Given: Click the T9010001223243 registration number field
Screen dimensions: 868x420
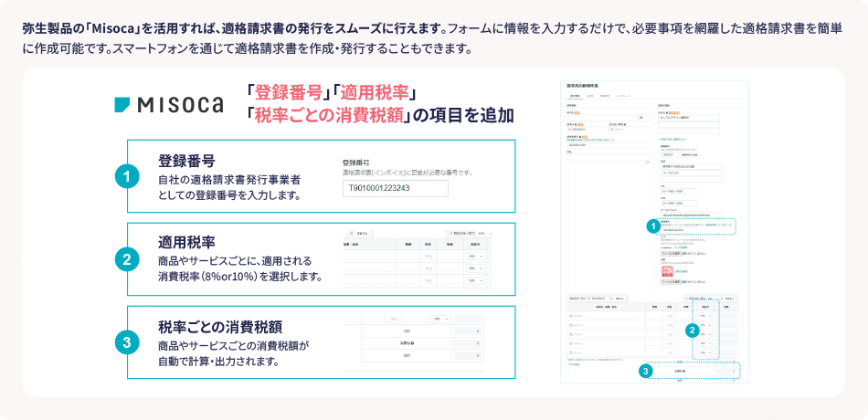Looking at the screenshot, I should pyautogui.click(x=396, y=188).
